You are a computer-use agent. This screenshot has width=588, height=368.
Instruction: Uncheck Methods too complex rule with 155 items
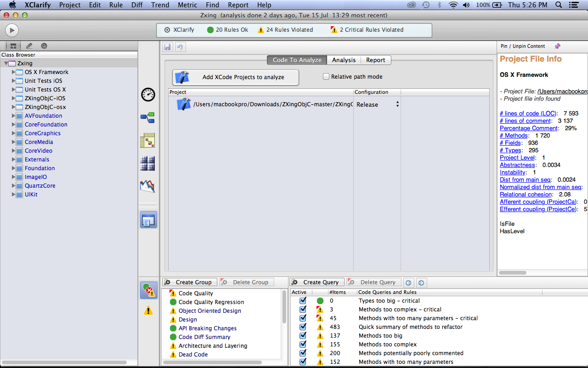303,344
